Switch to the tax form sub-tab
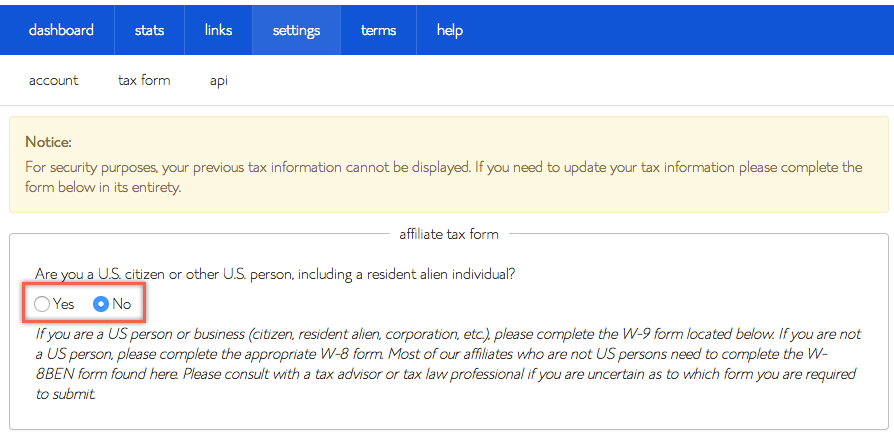The height and width of the screenshot is (439, 894). 144,80
